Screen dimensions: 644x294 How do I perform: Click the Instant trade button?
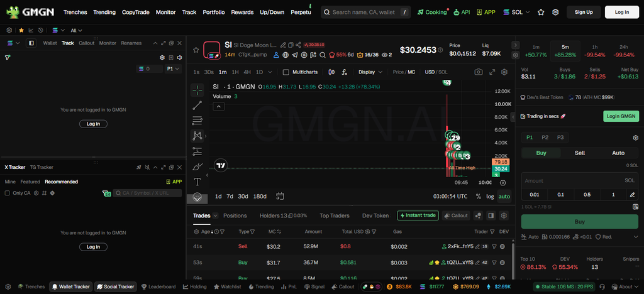[418, 215]
